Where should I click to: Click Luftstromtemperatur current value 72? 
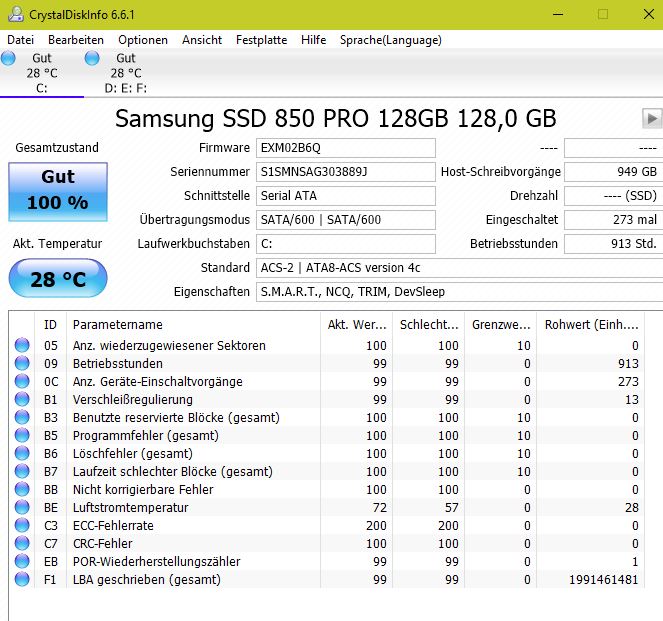point(379,507)
